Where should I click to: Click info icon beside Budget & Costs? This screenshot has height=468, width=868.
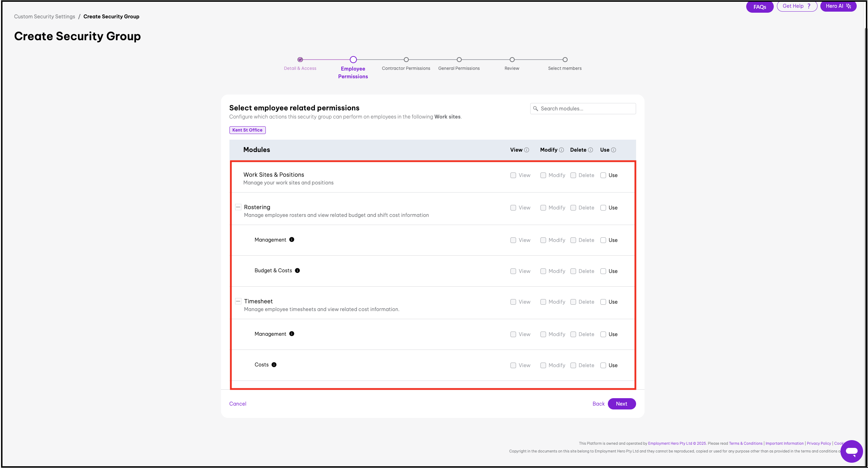[x=298, y=271]
